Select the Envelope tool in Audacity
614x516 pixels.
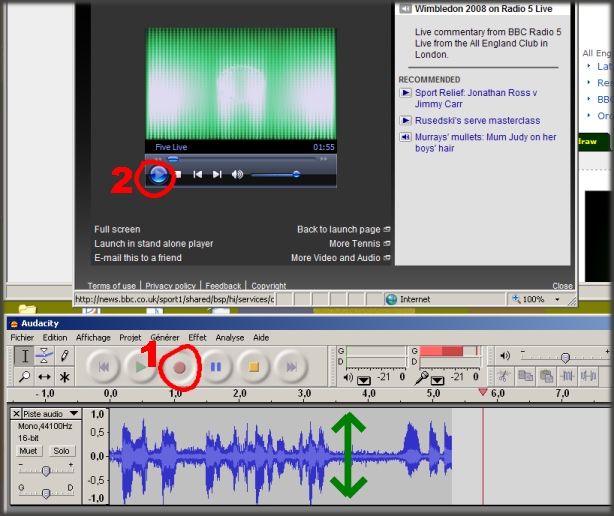point(44,356)
